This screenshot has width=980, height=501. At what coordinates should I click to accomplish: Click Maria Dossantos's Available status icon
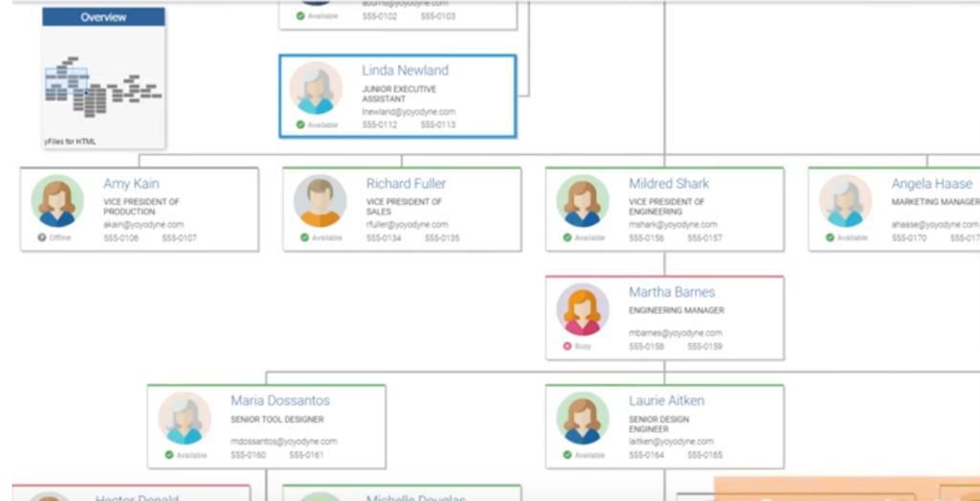coord(168,455)
